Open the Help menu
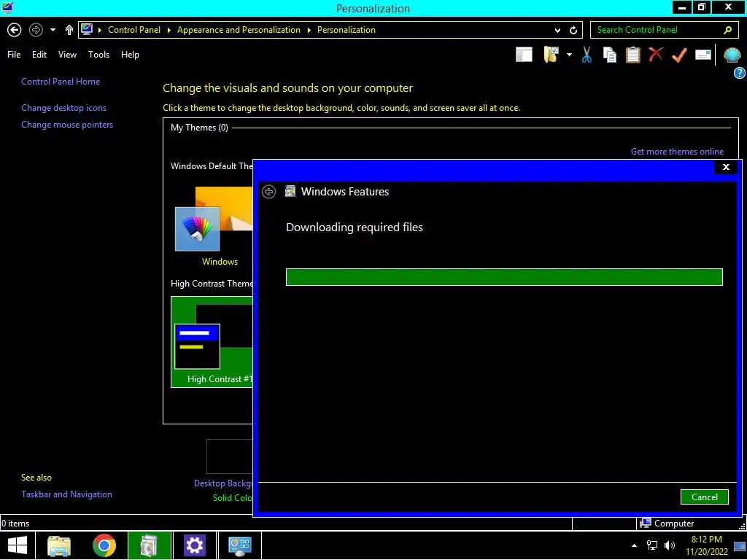This screenshot has width=747, height=560. [130, 55]
